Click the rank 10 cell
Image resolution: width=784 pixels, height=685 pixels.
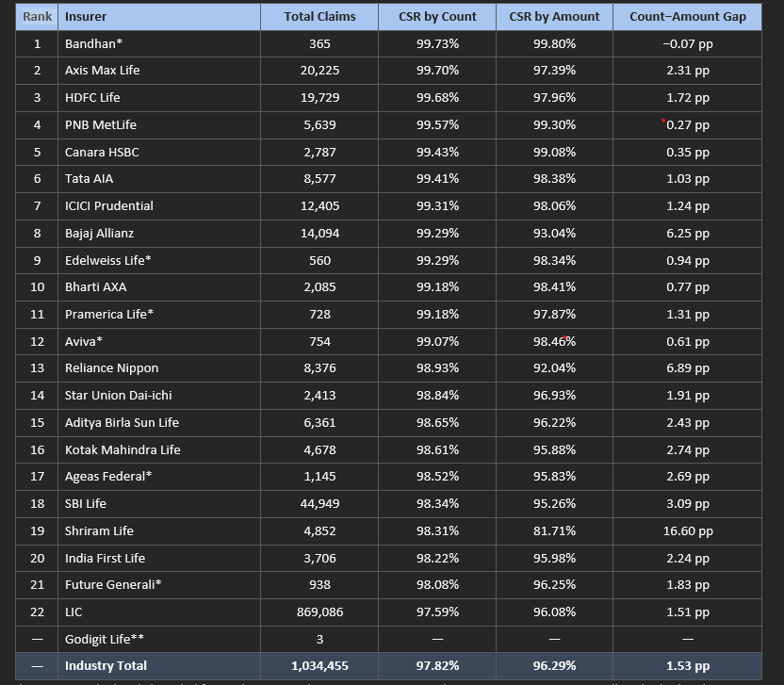pyautogui.click(x=37, y=287)
